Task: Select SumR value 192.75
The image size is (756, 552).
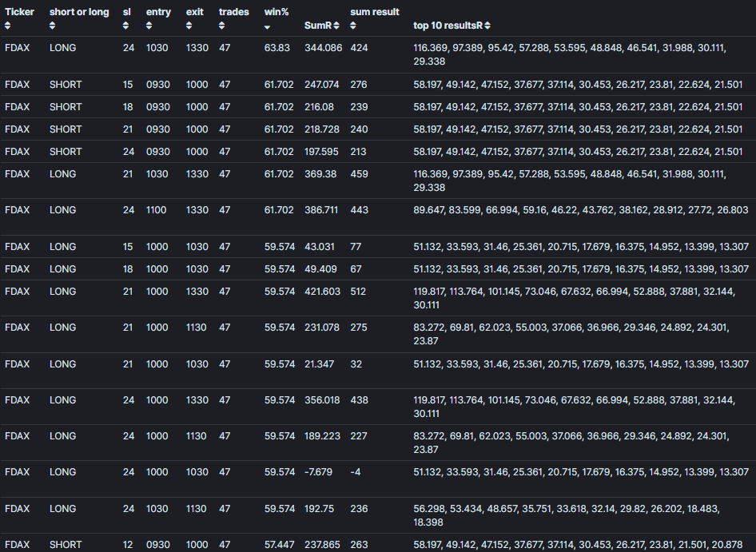Action: (x=319, y=509)
